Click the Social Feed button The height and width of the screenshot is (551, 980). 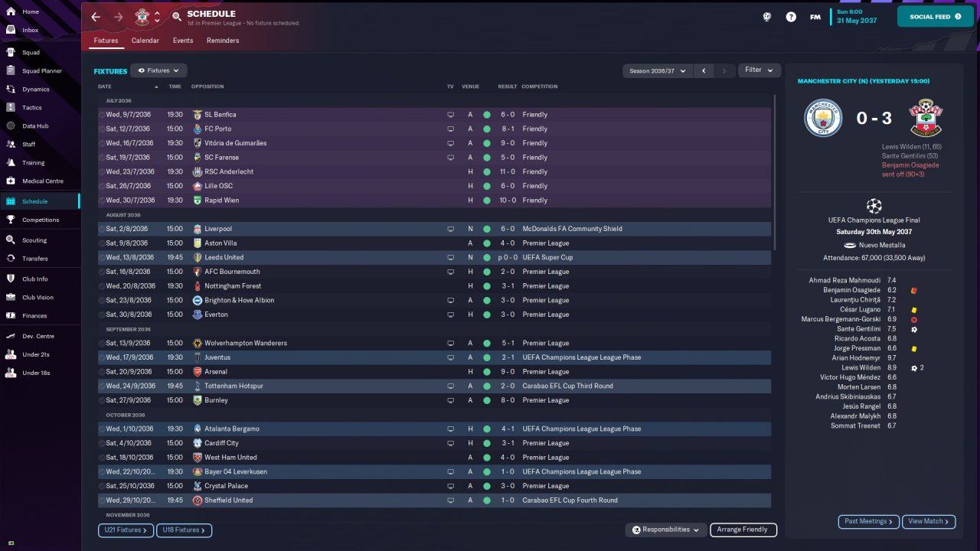(x=936, y=16)
